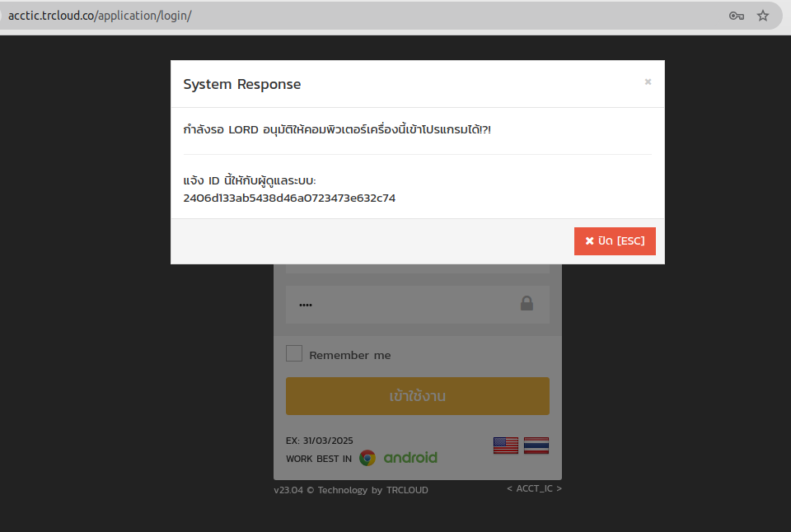Viewport: 791px width, 532px height.
Task: Click the device ID string 2406d133ab...
Action: (289, 198)
